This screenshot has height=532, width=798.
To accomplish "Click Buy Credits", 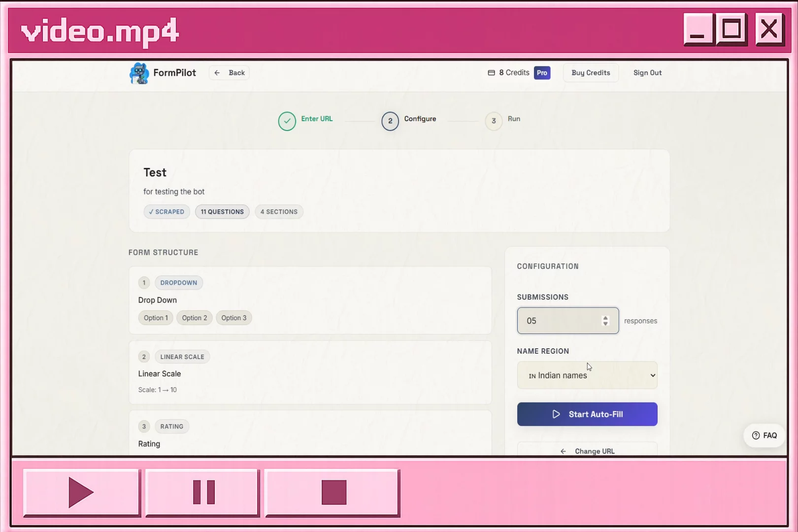I will pos(591,72).
